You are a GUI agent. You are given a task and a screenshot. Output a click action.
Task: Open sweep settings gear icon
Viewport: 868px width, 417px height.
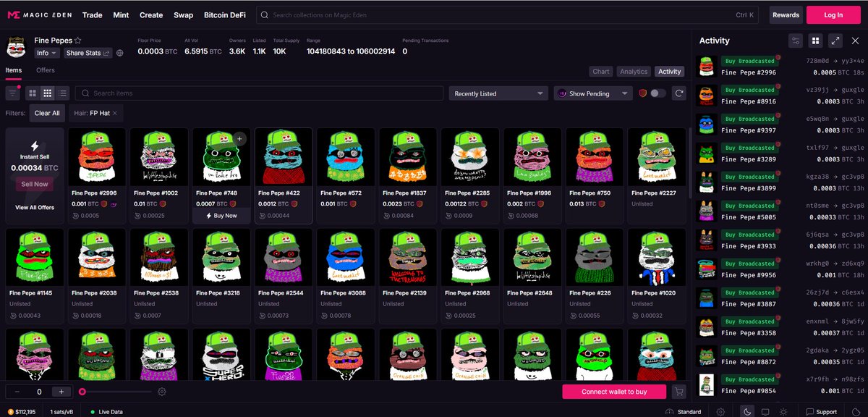[162, 392]
